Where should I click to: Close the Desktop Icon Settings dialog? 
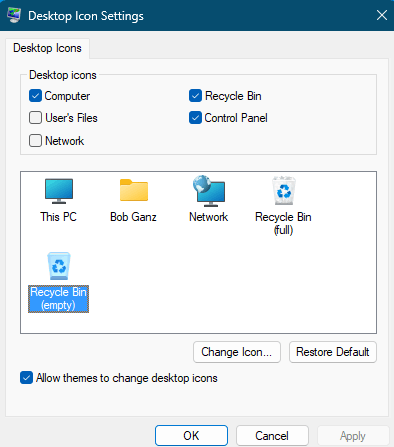(382, 15)
